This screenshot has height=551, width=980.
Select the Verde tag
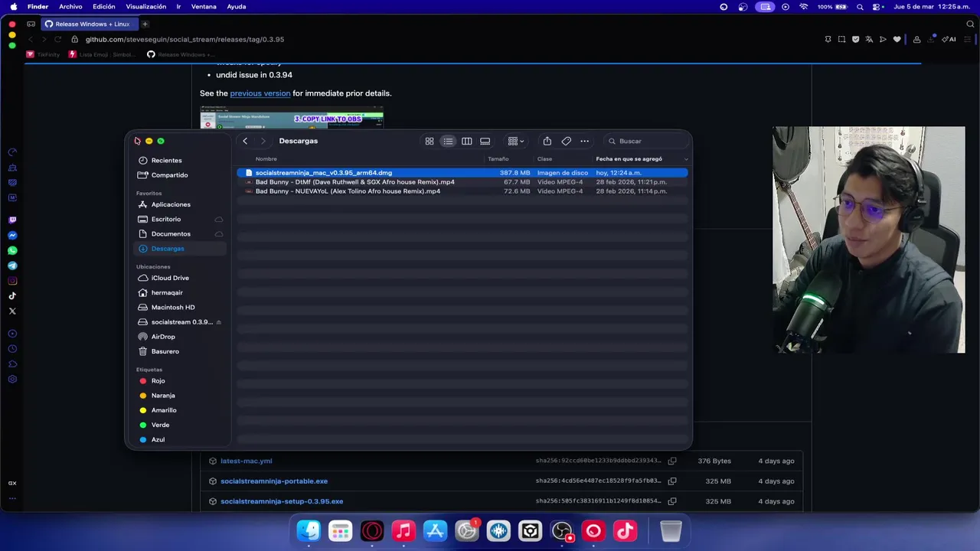[x=181, y=425]
